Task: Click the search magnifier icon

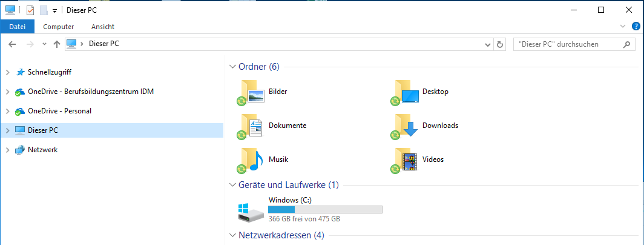Action: (x=626, y=44)
